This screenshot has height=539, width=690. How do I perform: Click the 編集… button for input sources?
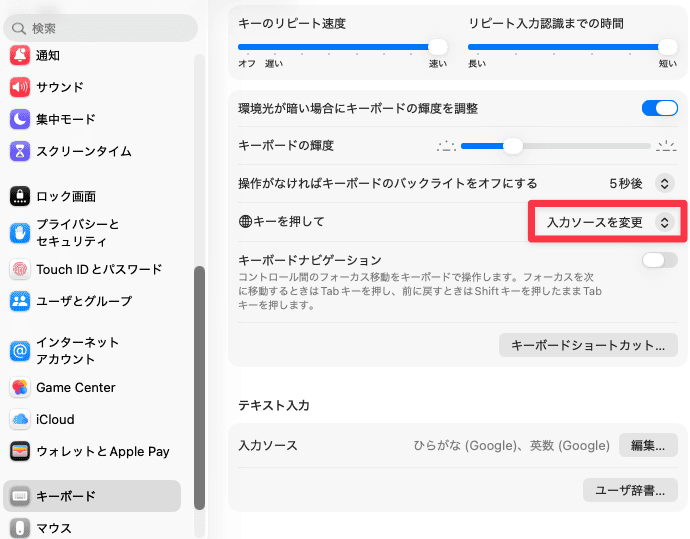pos(648,445)
